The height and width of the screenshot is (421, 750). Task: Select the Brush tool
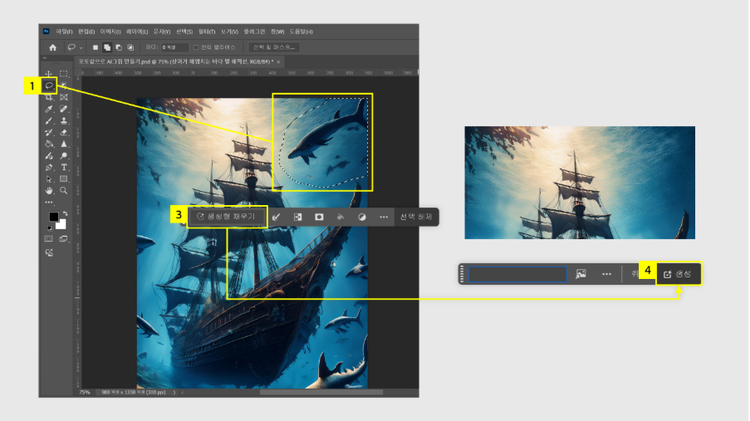tap(49, 121)
